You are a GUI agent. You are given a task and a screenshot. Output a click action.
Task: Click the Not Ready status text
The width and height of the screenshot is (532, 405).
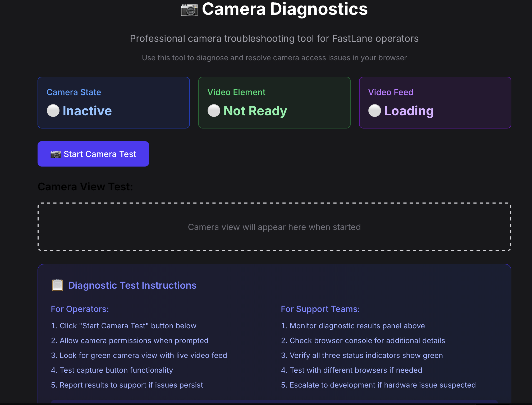255,111
